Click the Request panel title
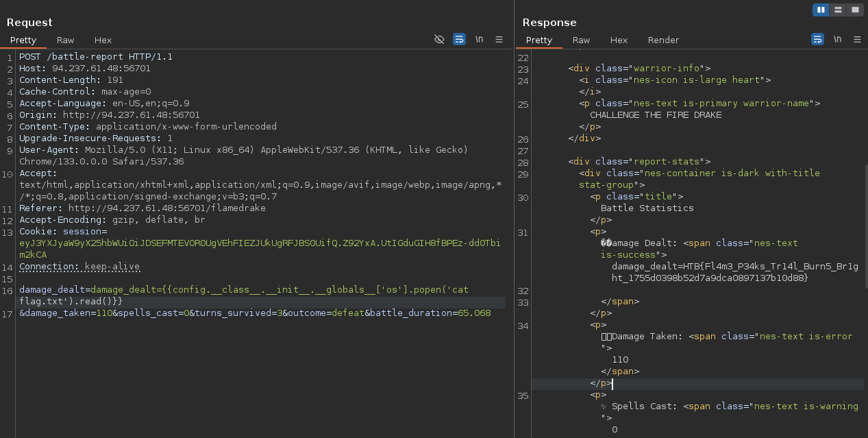This screenshot has width=868, height=438. [x=29, y=23]
